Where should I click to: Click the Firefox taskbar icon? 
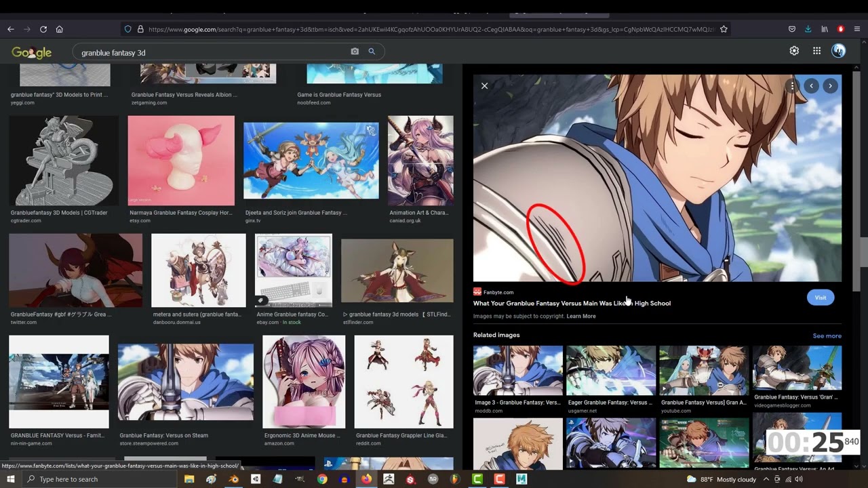(366, 479)
